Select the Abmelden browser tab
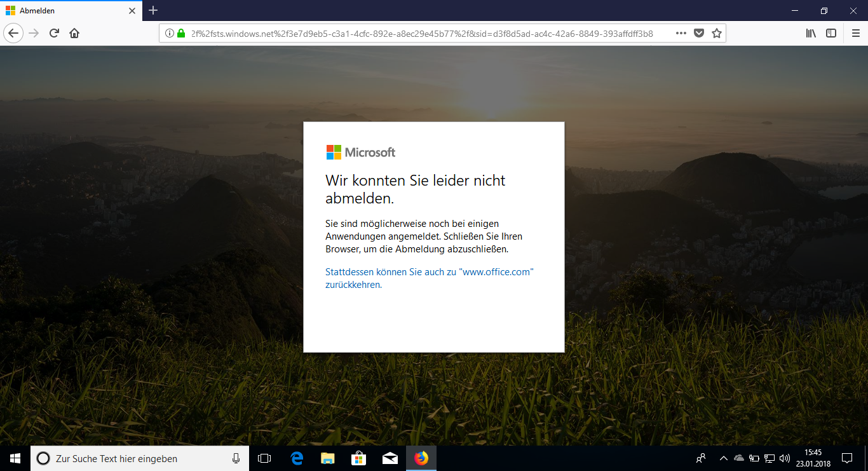The image size is (868, 471). click(64, 11)
